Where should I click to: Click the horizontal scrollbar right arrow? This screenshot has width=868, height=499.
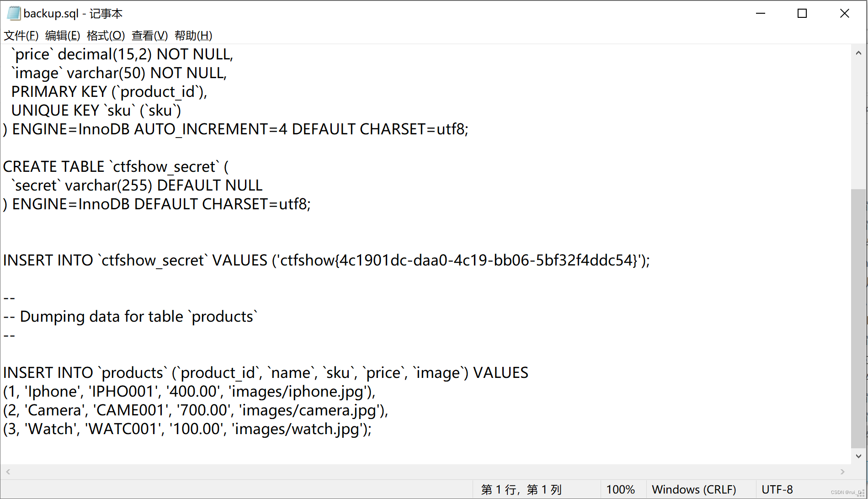(842, 472)
